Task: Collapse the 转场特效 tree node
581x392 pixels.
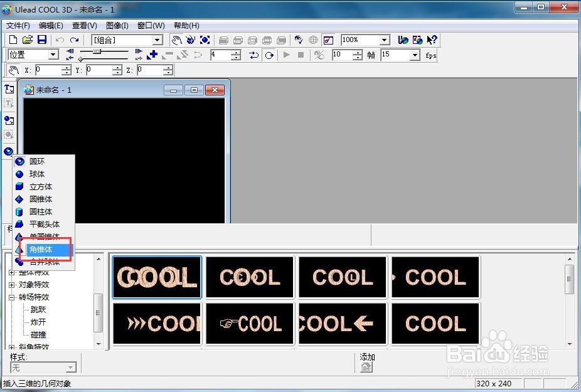Action: 11,297
